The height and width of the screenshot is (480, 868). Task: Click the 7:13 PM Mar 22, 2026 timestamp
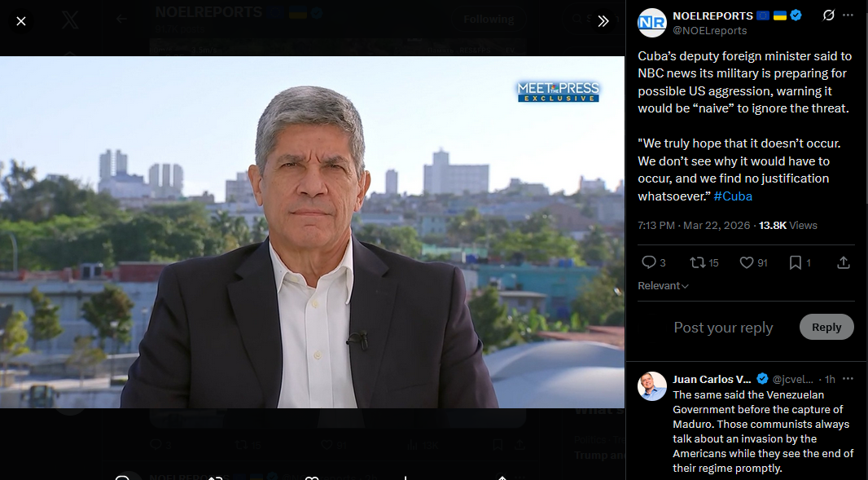point(694,226)
